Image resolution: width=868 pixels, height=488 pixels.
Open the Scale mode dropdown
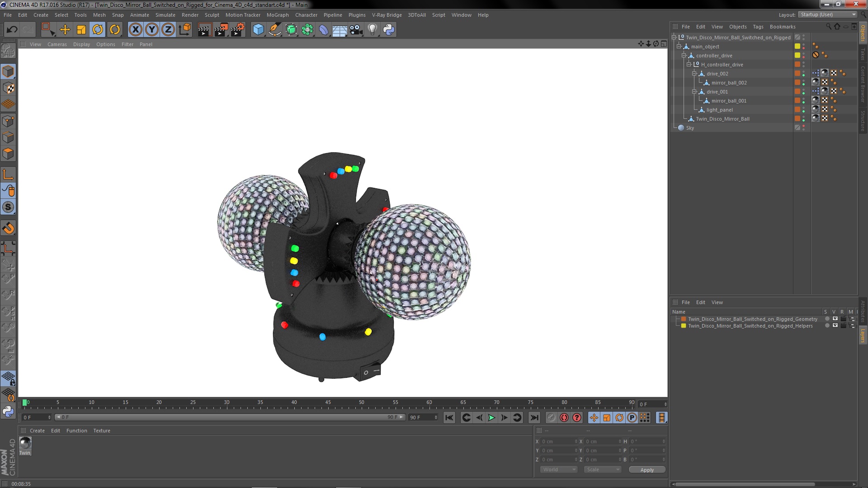point(603,469)
